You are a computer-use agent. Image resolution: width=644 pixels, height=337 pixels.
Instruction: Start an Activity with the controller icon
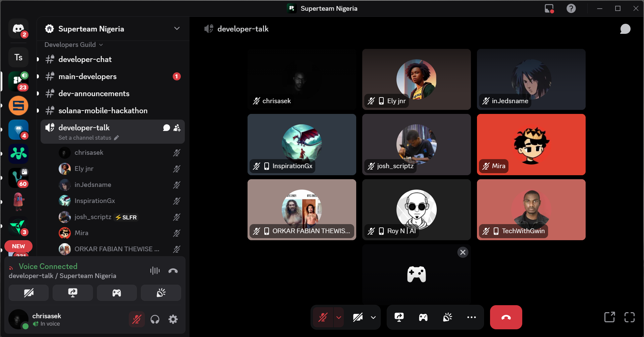pyautogui.click(x=423, y=317)
